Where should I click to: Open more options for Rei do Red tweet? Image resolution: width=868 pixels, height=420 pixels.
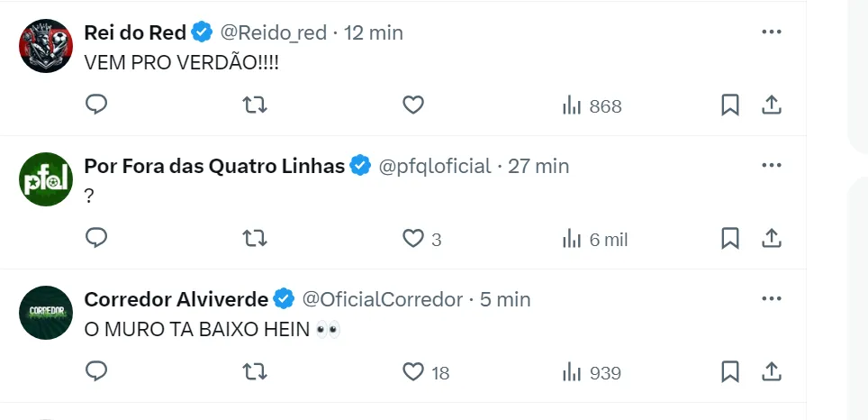click(x=772, y=32)
